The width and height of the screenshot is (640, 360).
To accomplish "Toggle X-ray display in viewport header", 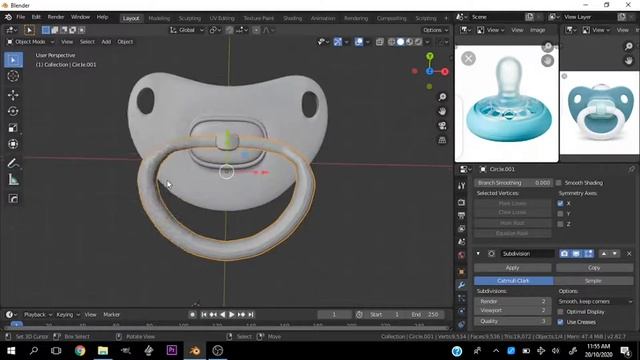I will (380, 42).
